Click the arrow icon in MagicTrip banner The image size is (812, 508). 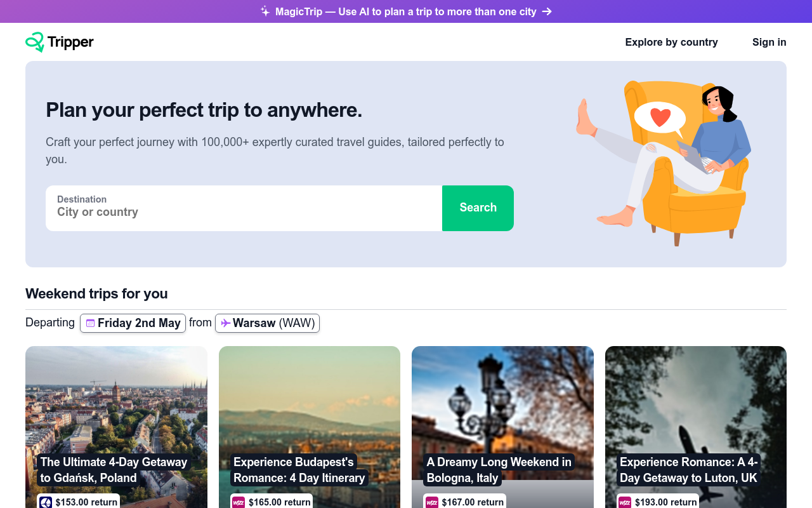click(547, 11)
